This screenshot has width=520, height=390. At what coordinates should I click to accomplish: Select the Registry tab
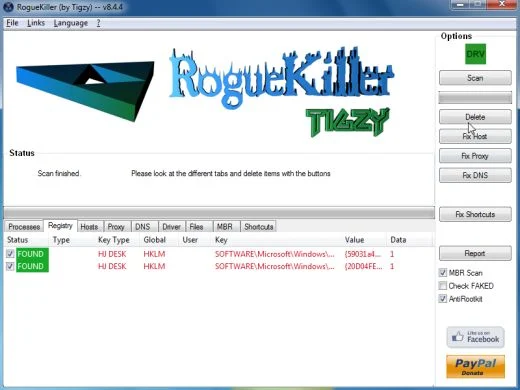60,226
